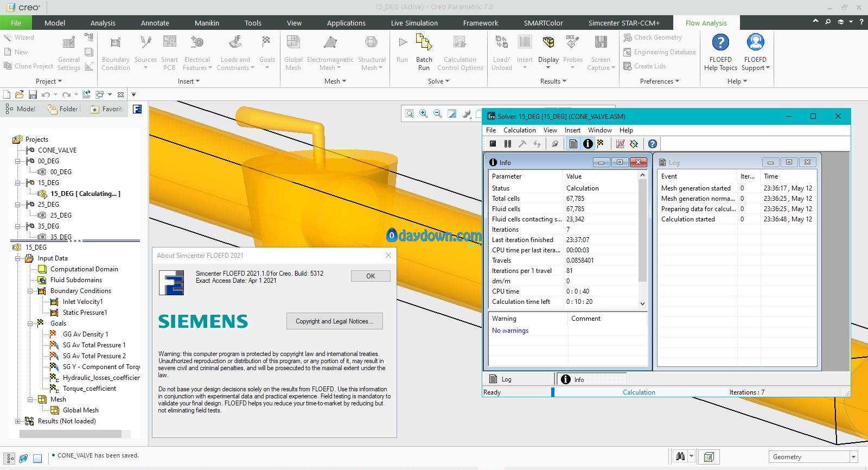Click the Calculation progress bar in Solver
This screenshot has height=470, width=868.
(639, 392)
